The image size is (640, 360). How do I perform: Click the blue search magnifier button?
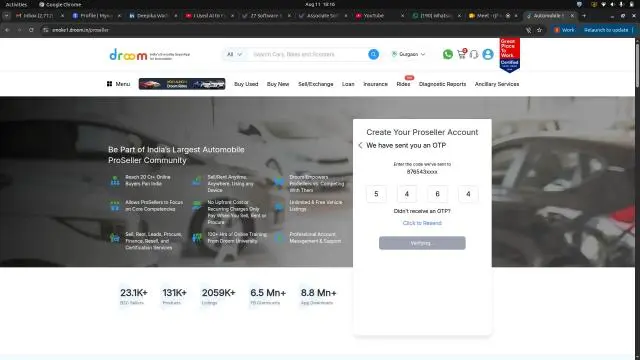pos(373,54)
